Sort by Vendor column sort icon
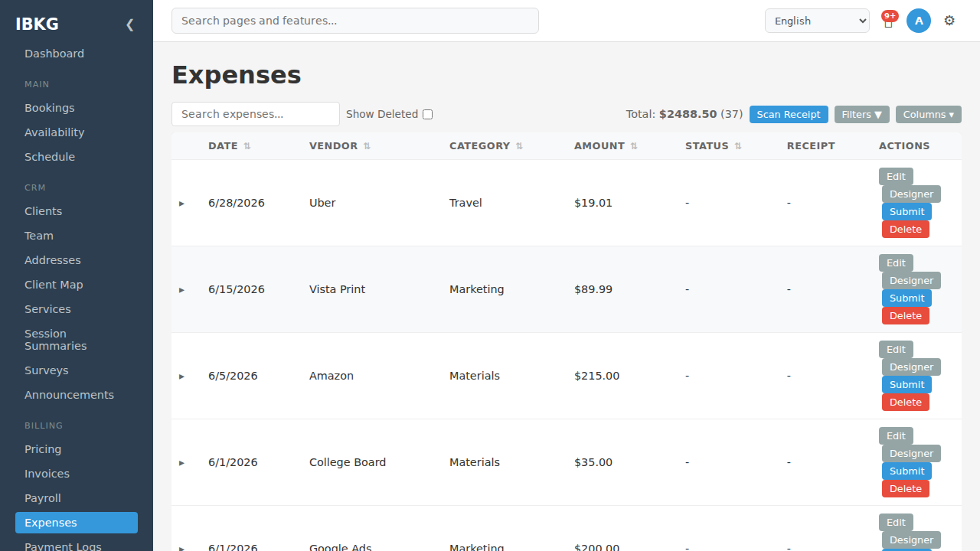This screenshot has height=551, width=980. [367, 146]
